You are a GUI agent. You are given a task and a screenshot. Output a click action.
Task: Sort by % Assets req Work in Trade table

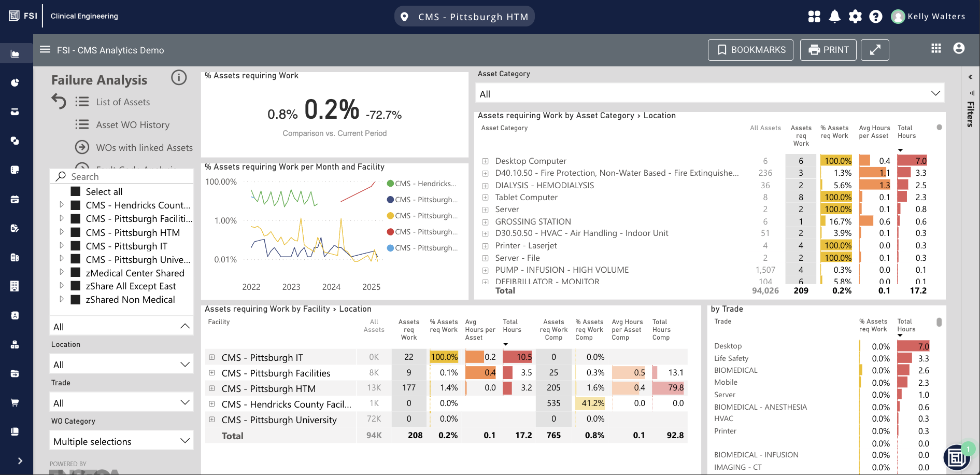pos(873,325)
